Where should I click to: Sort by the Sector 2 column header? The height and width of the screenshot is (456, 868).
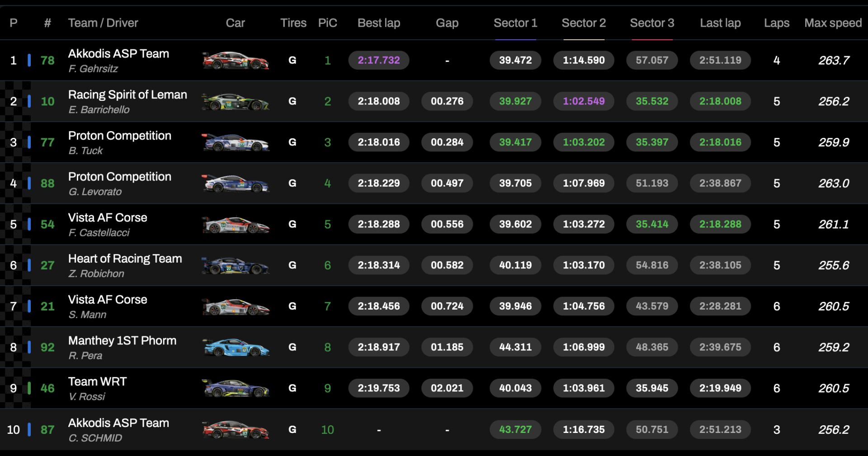pos(584,23)
